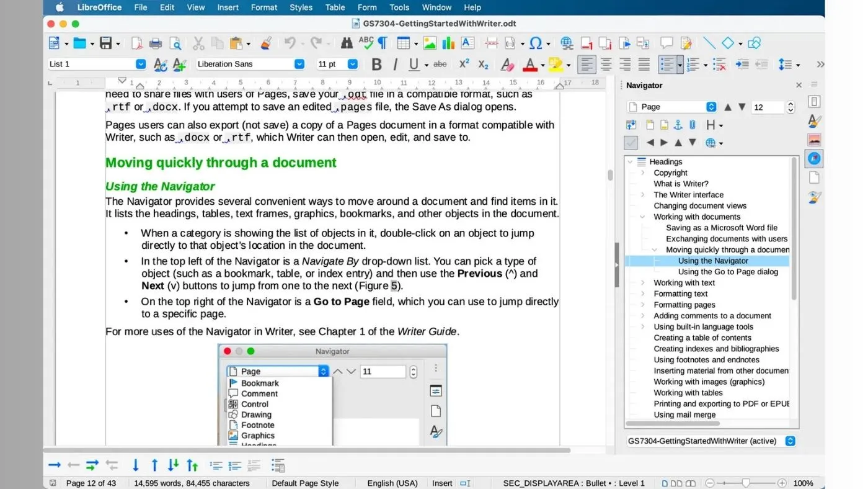
Task: Open the paragraph style List 1 dropdown
Action: pyautogui.click(x=141, y=64)
